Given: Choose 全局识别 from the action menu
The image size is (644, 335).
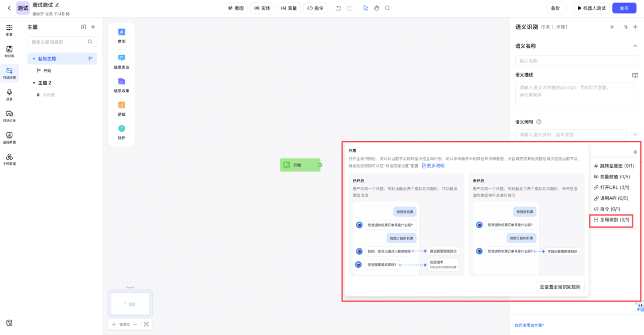Looking at the screenshot, I should pos(612,220).
